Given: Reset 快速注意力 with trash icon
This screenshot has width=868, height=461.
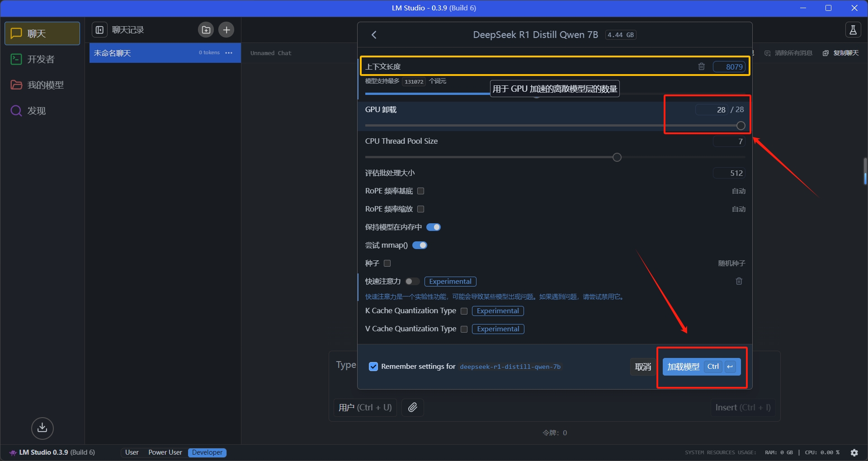Looking at the screenshot, I should pyautogui.click(x=739, y=281).
